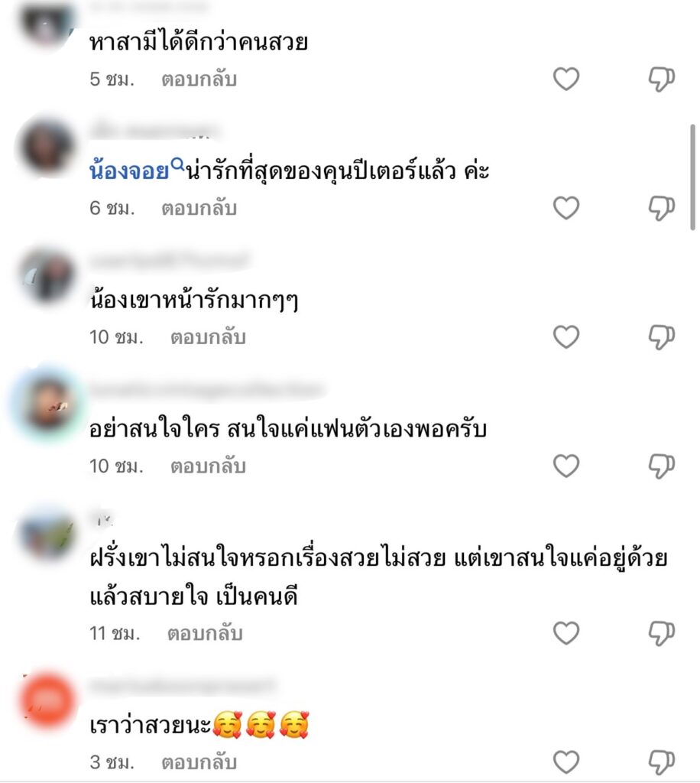The image size is (700, 783).
Task: Reply to the comment posted 6 ชม. ago
Action: coord(199,208)
